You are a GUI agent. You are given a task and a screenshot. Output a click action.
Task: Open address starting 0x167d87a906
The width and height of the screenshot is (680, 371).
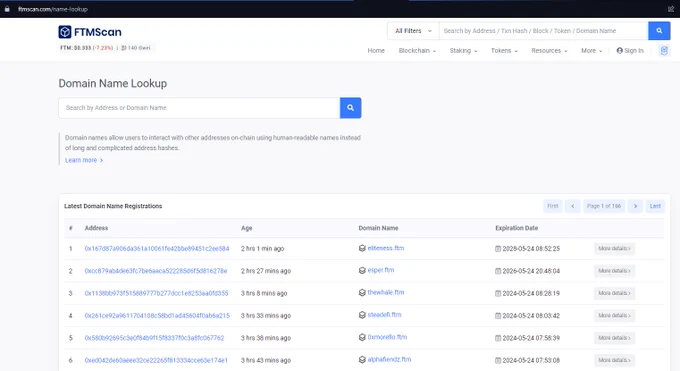157,249
